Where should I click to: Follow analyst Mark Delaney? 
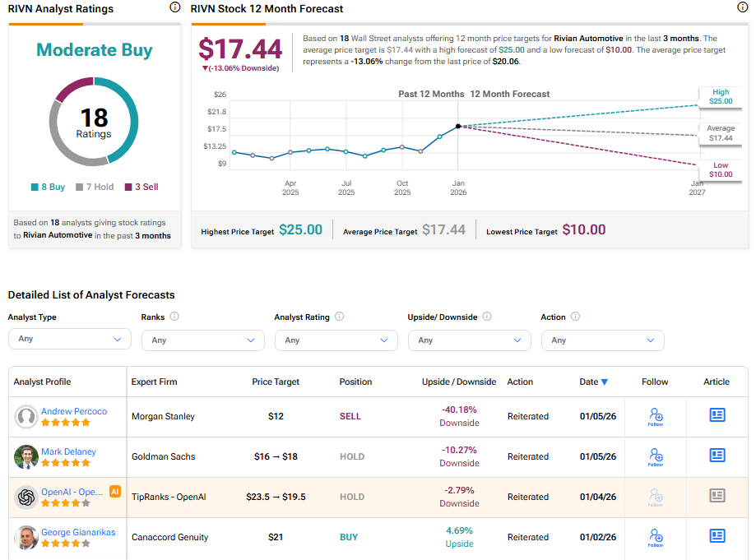pos(655,457)
